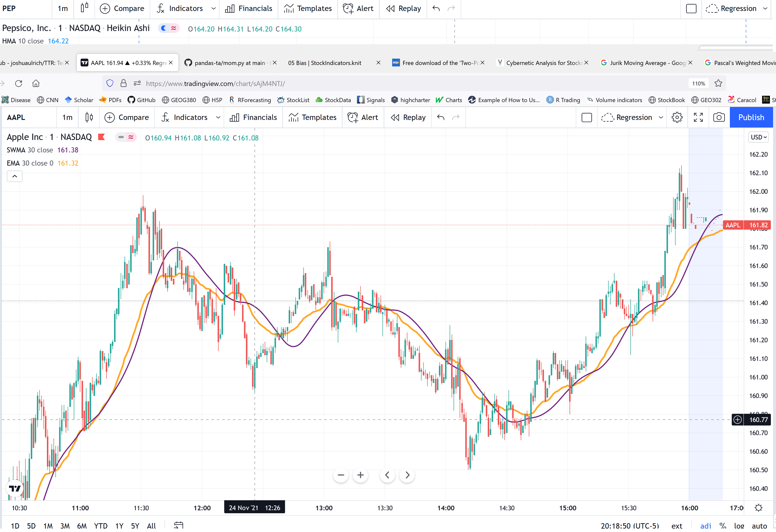
Task: Open chart settings gear in AAPL toolbar
Action: pyautogui.click(x=677, y=117)
